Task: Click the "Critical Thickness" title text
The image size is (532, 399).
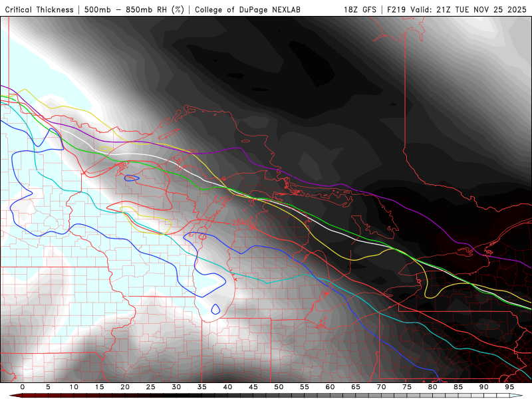Action: point(39,10)
